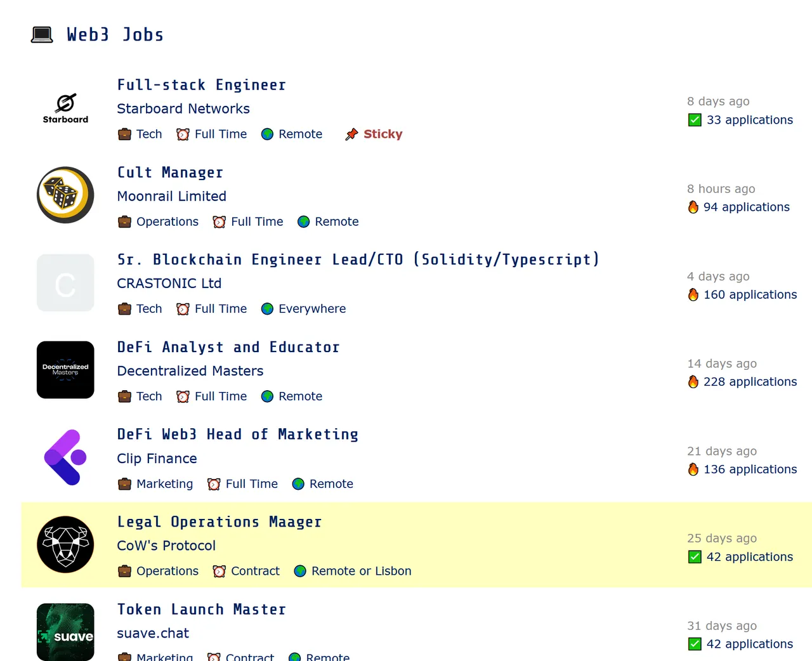
Task: Open the Legal Operations Maager job posting
Action: (x=219, y=522)
